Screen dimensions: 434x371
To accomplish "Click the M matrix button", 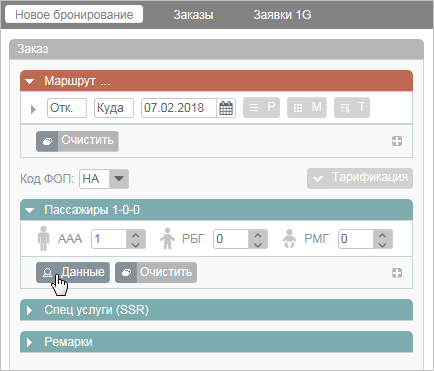I will (x=307, y=108).
